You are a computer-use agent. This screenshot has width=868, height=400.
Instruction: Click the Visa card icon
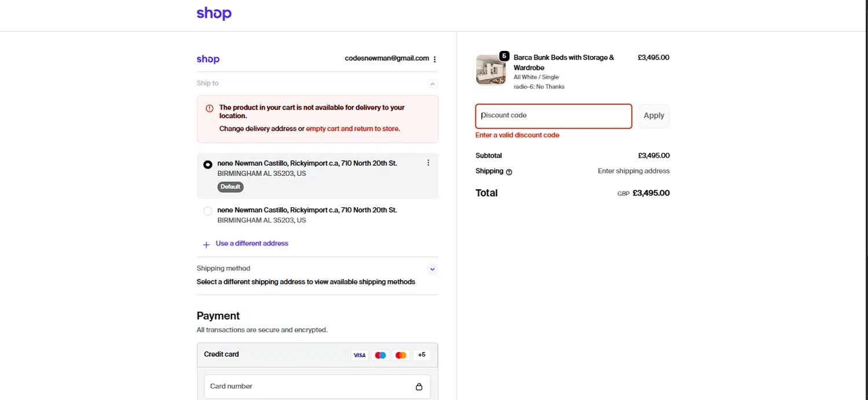(x=359, y=355)
